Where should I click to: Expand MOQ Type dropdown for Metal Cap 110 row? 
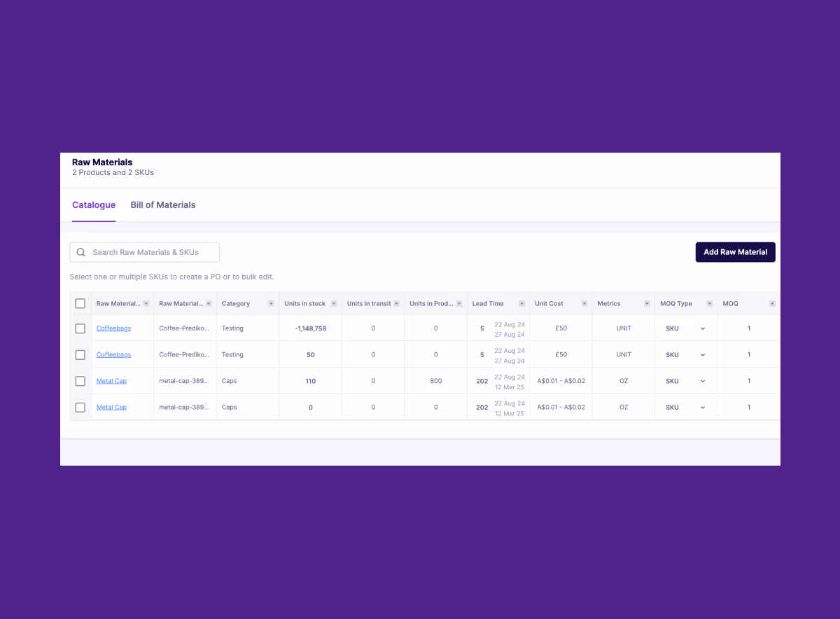click(703, 381)
